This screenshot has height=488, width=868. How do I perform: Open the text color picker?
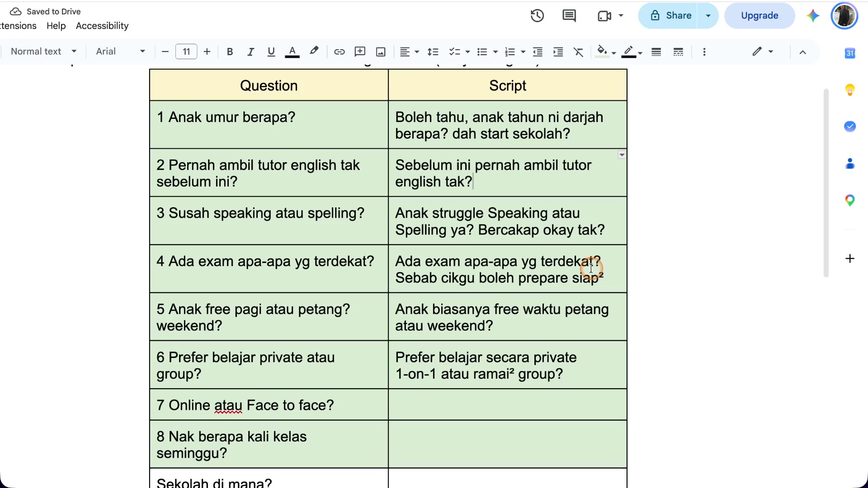point(292,52)
